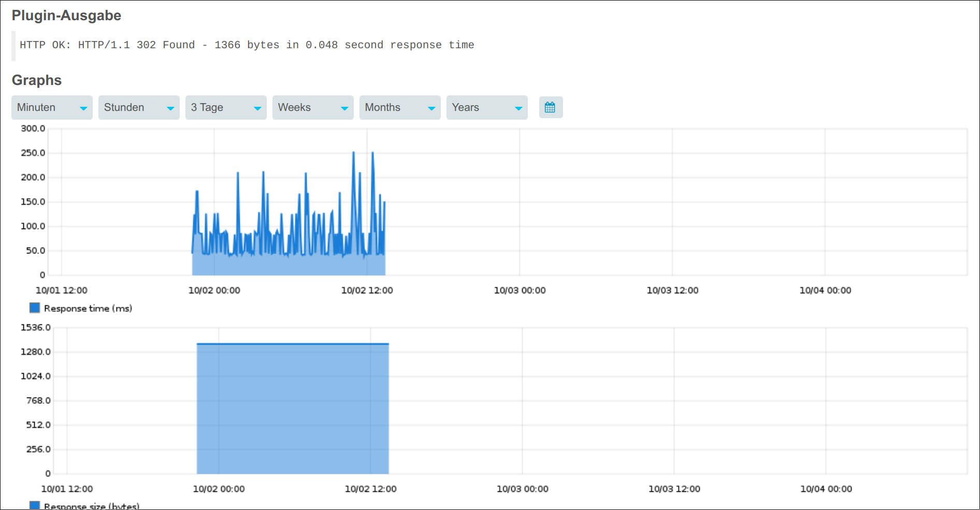
Task: Click the Plugin-Ausgabe heading
Action: (66, 16)
